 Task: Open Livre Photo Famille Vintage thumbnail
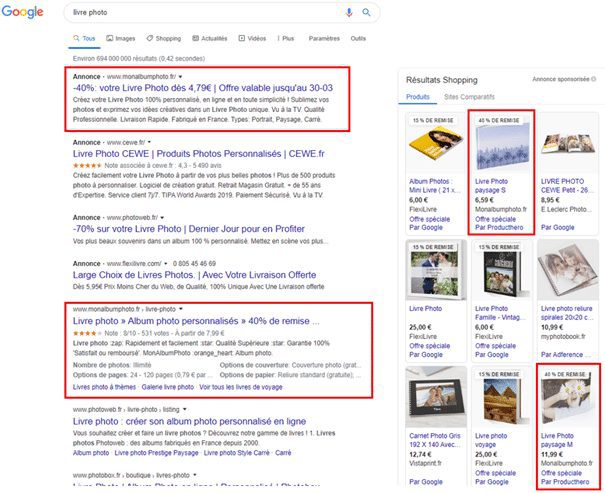502,271
